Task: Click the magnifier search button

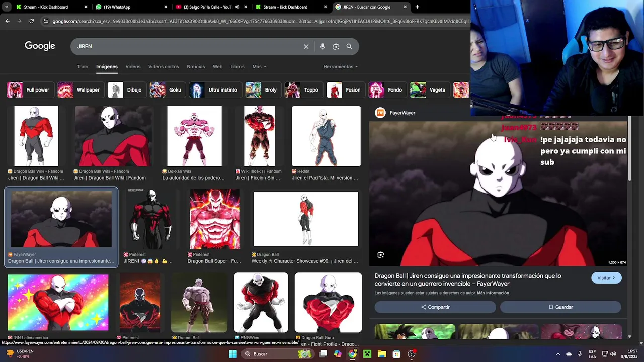Action: click(x=349, y=46)
